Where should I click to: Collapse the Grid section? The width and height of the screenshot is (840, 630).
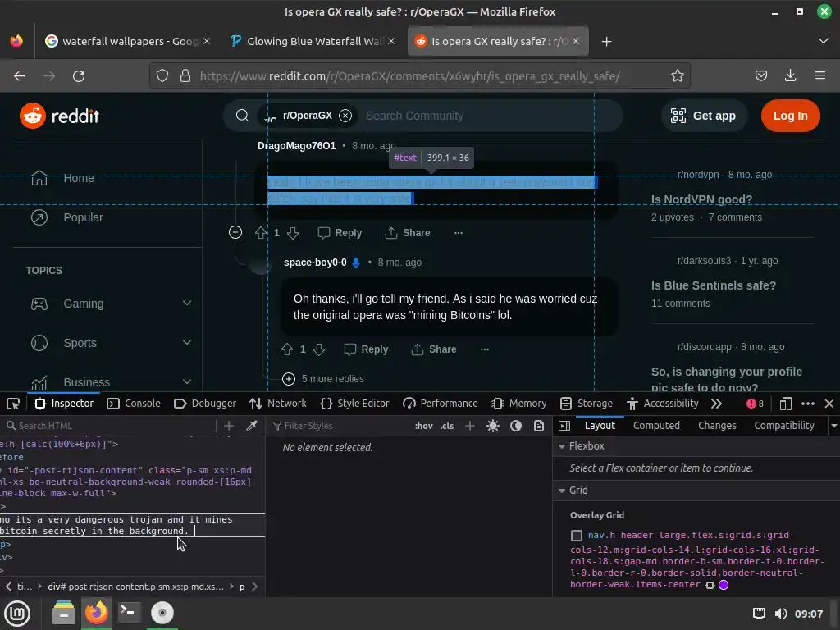pyautogui.click(x=562, y=491)
